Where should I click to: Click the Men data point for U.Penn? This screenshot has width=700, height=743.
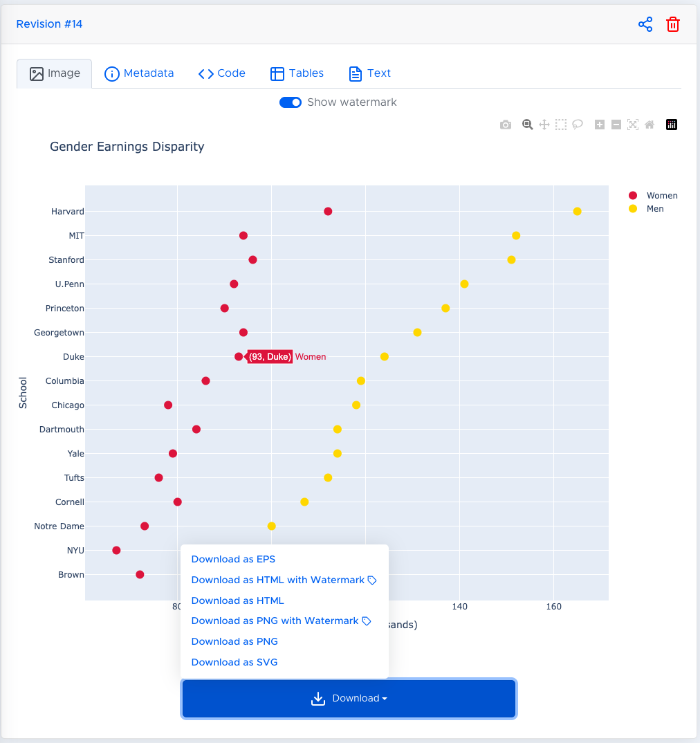pos(464,284)
